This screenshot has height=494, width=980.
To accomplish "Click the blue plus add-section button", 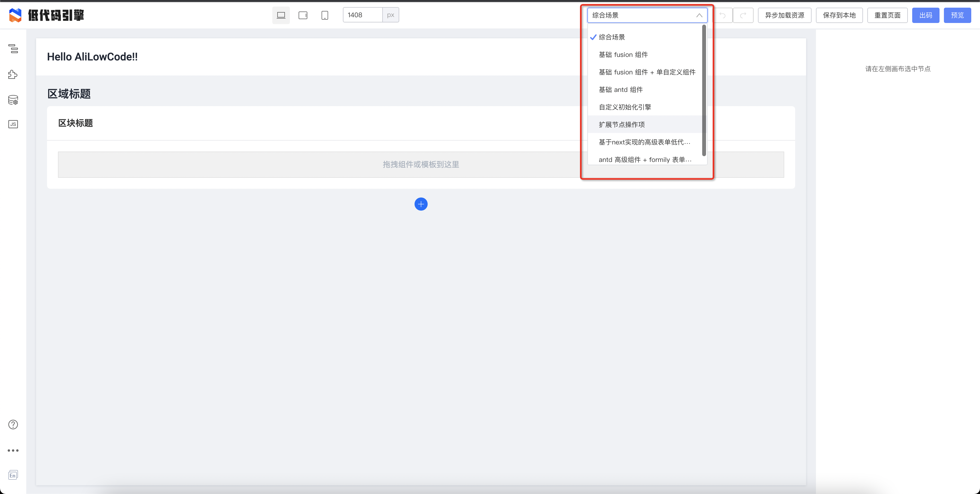I will pos(421,204).
